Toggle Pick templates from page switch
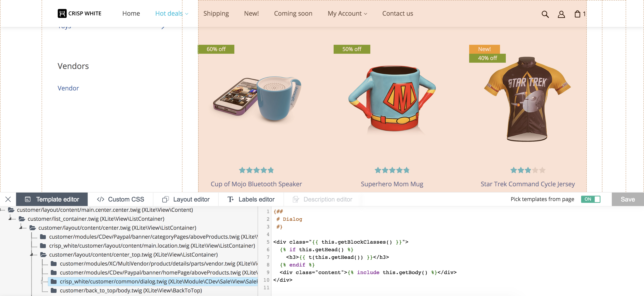 590,199
